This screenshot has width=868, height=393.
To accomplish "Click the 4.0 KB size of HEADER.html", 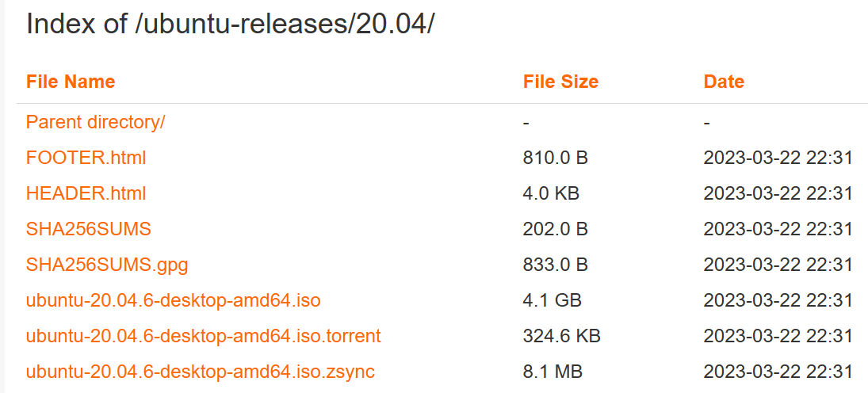I will click(x=551, y=193).
